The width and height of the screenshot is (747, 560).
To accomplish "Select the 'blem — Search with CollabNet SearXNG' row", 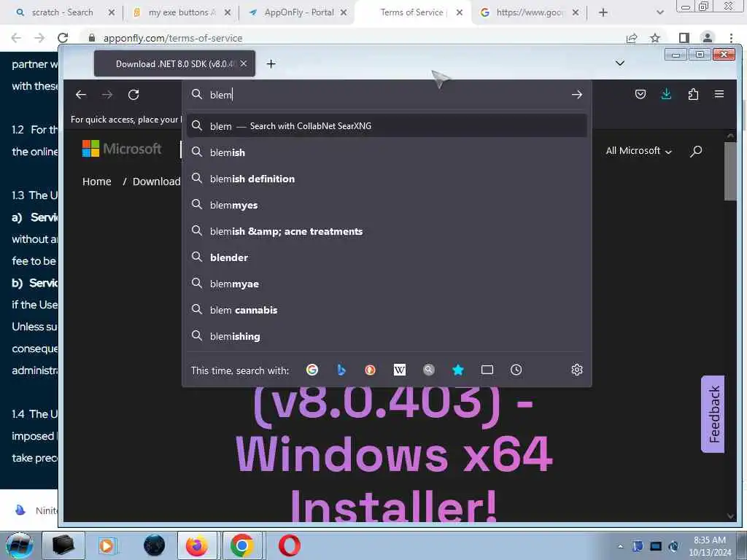I will pos(387,126).
